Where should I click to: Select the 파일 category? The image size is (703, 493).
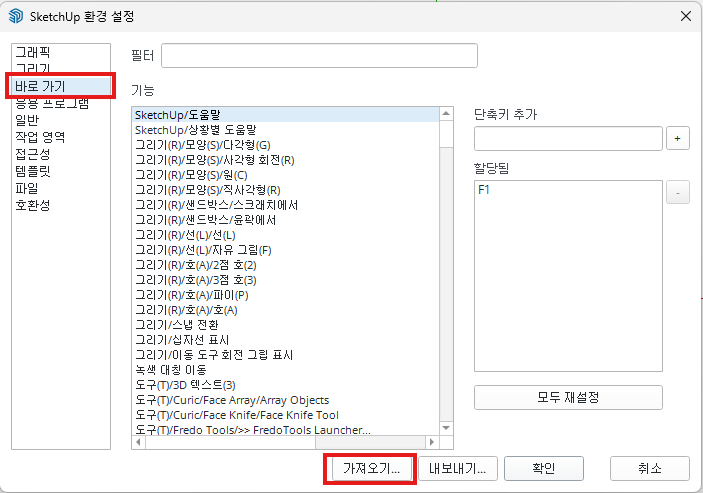[27, 188]
